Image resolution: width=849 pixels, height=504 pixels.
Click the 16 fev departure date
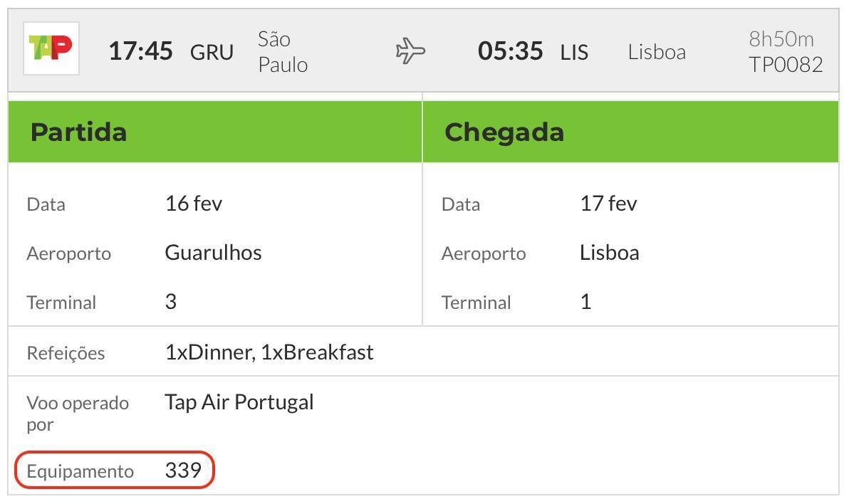point(194,204)
